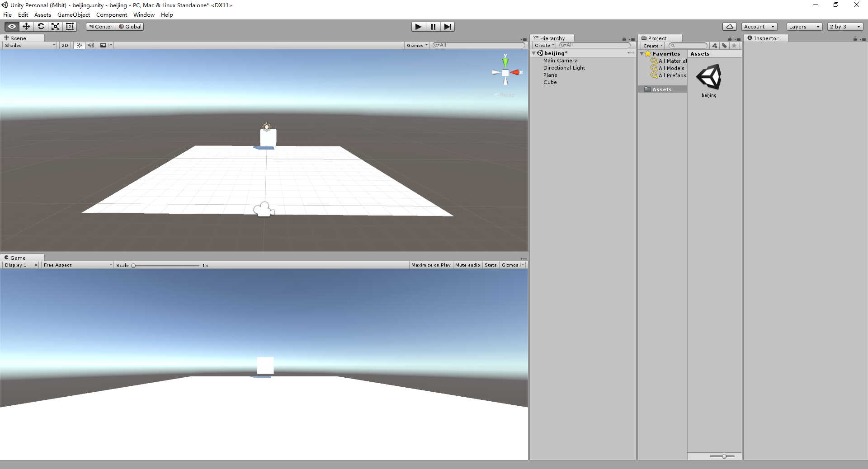Image resolution: width=868 pixels, height=469 pixels.
Task: Open the Free Aspect ratio dropdown
Action: click(77, 265)
